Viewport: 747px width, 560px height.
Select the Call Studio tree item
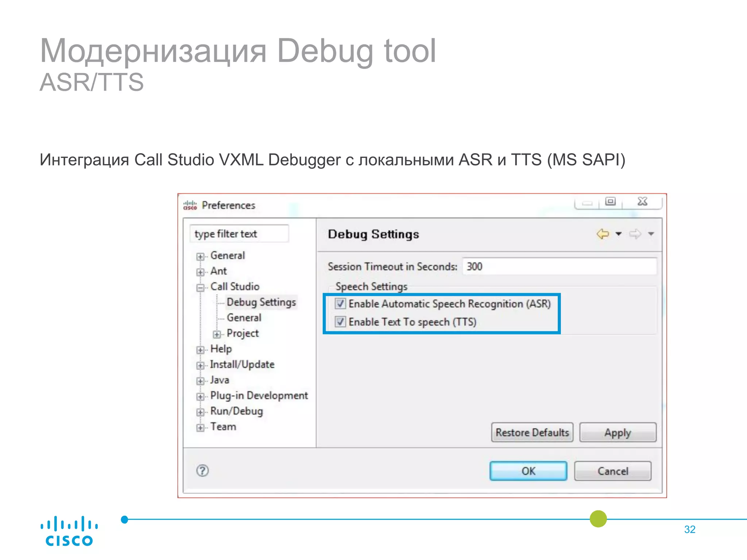click(x=235, y=287)
